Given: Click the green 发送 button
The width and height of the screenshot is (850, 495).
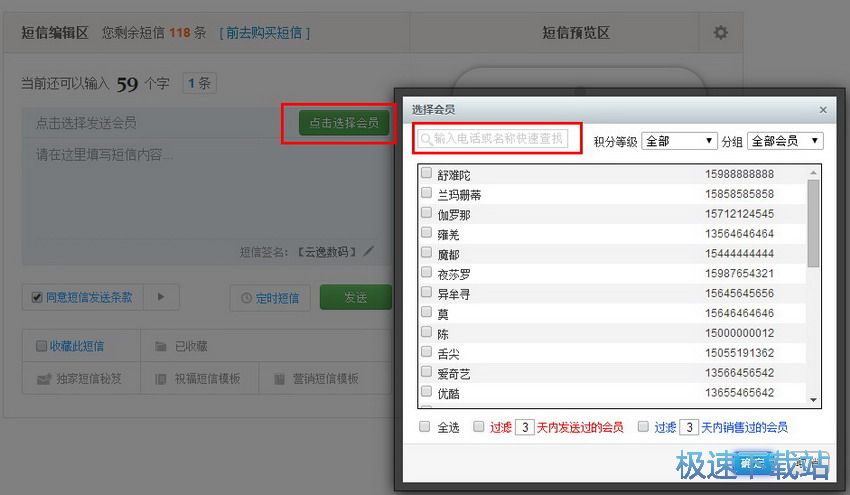Looking at the screenshot, I should coord(356,297).
